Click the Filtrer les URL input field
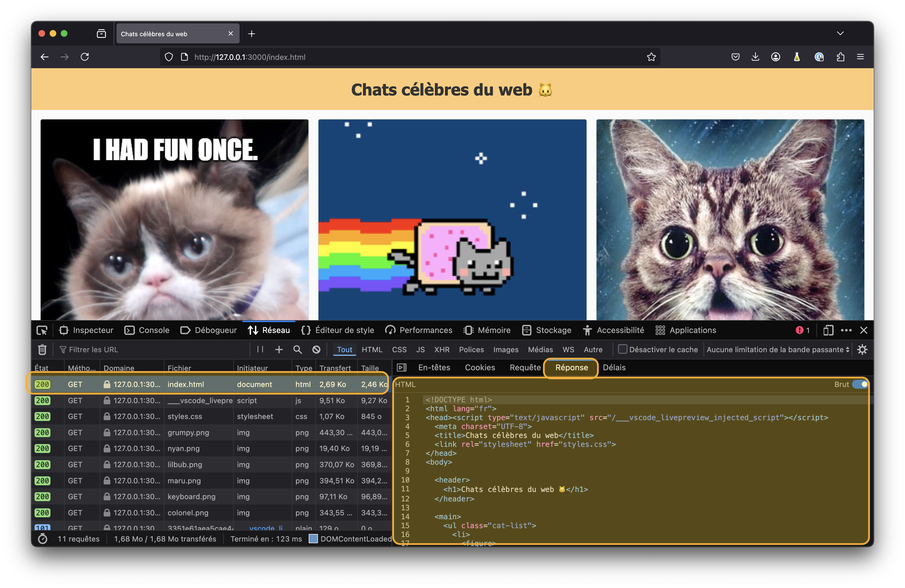This screenshot has height=588, width=905. click(152, 349)
